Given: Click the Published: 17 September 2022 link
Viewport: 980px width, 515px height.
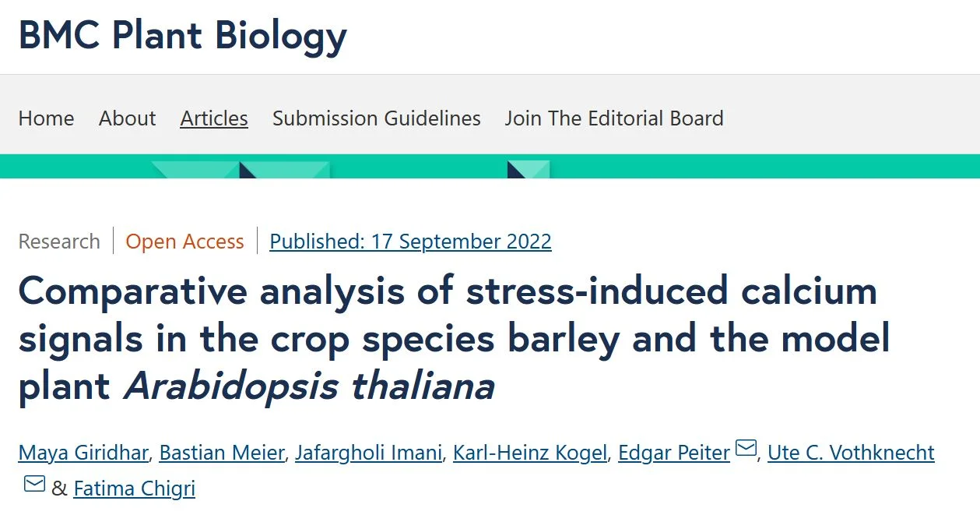Looking at the screenshot, I should point(410,242).
